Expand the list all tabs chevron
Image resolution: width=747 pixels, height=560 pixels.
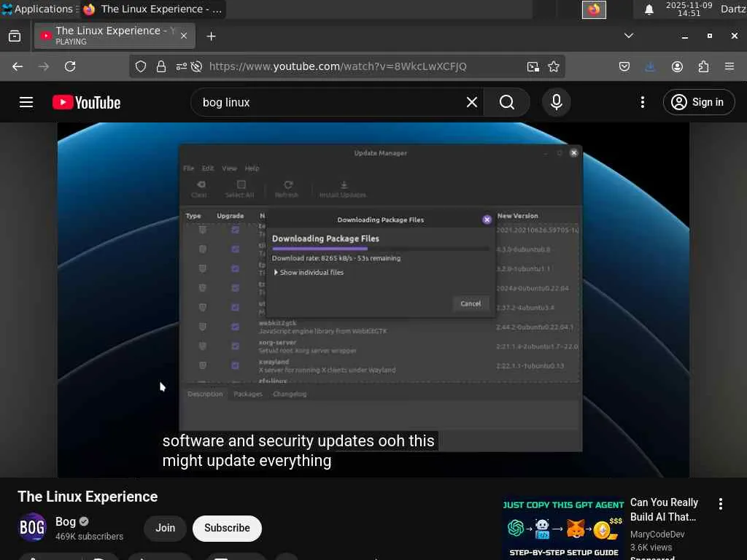click(629, 36)
